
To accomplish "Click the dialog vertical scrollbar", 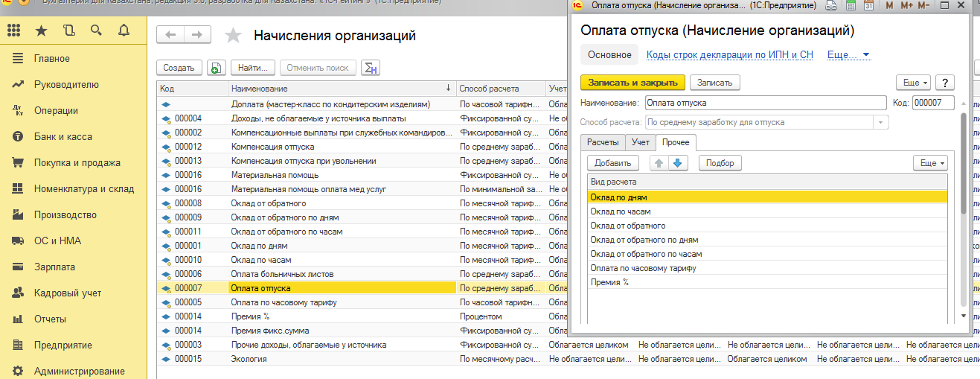I will 964,164.
